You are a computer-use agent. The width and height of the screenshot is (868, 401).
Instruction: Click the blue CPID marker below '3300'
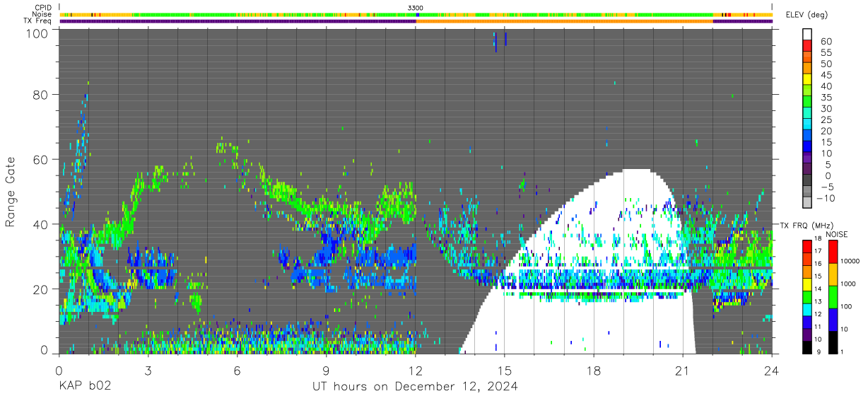click(x=418, y=14)
